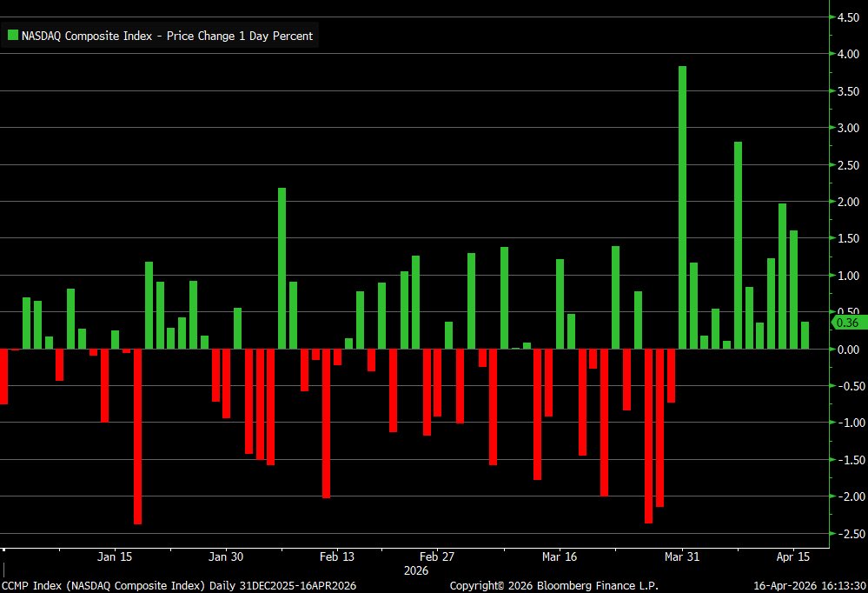Click the tallest green bar near Mar 31

point(682,207)
